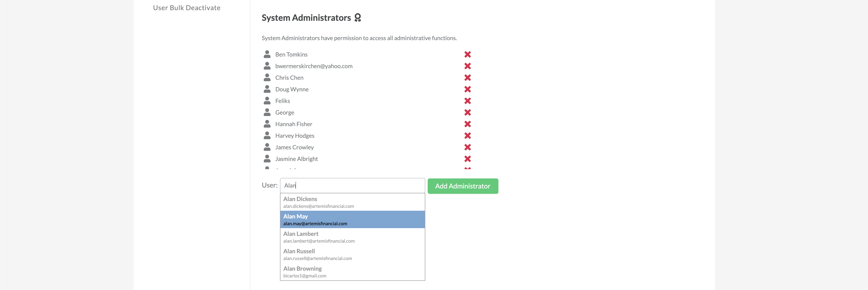Viewport: 868px width, 290px height.
Task: Select Alan Russell from the dropdown
Action: (352, 255)
